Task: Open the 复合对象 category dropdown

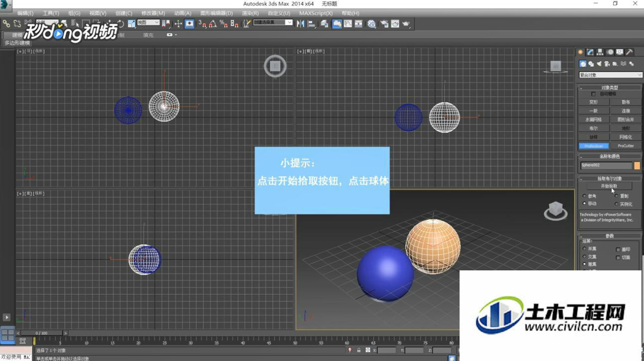Action: (x=611, y=75)
